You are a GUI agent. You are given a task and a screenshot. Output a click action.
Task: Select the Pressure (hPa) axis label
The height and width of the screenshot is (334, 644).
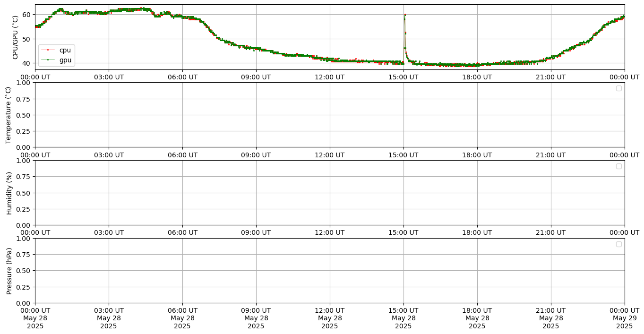pyautogui.click(x=9, y=271)
